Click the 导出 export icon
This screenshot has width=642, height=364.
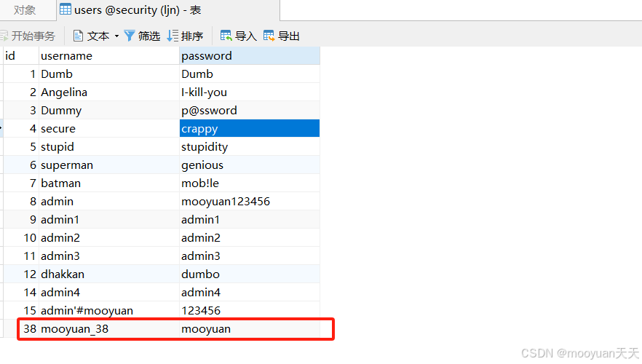[269, 36]
